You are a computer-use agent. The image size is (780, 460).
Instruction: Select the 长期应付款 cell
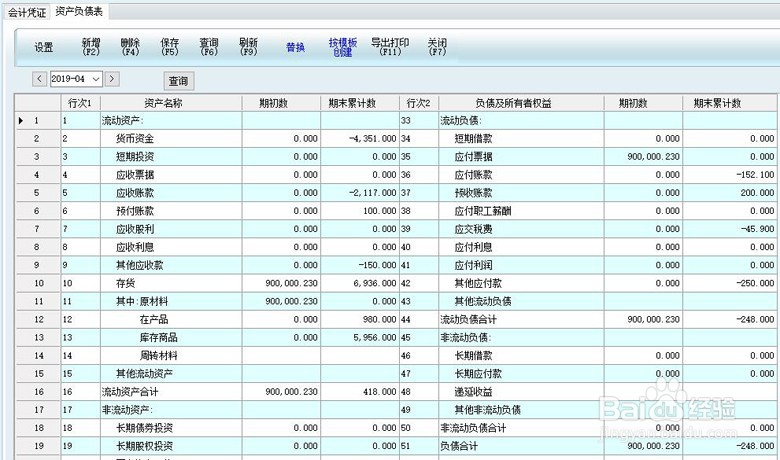click(521, 373)
